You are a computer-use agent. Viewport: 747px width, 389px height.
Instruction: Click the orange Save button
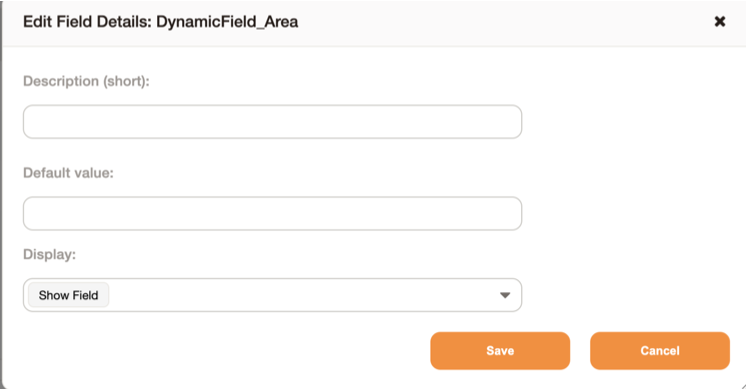tap(500, 351)
